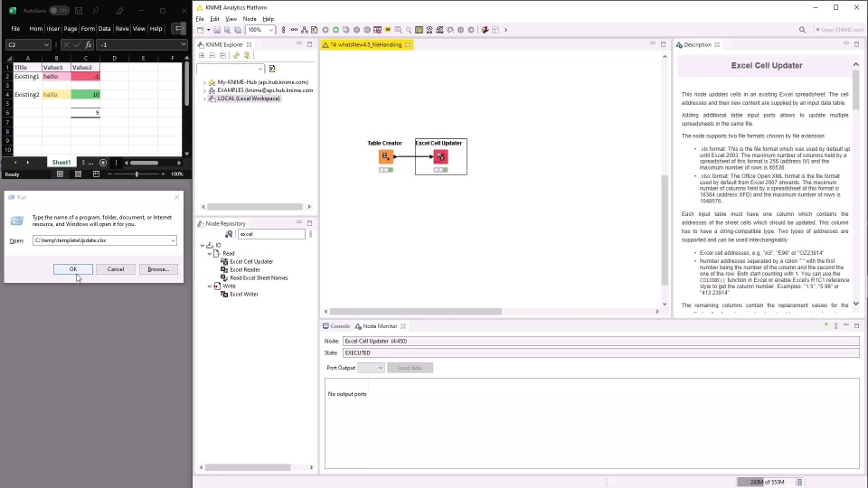Click Excel new sheet plus button

[x=103, y=163]
